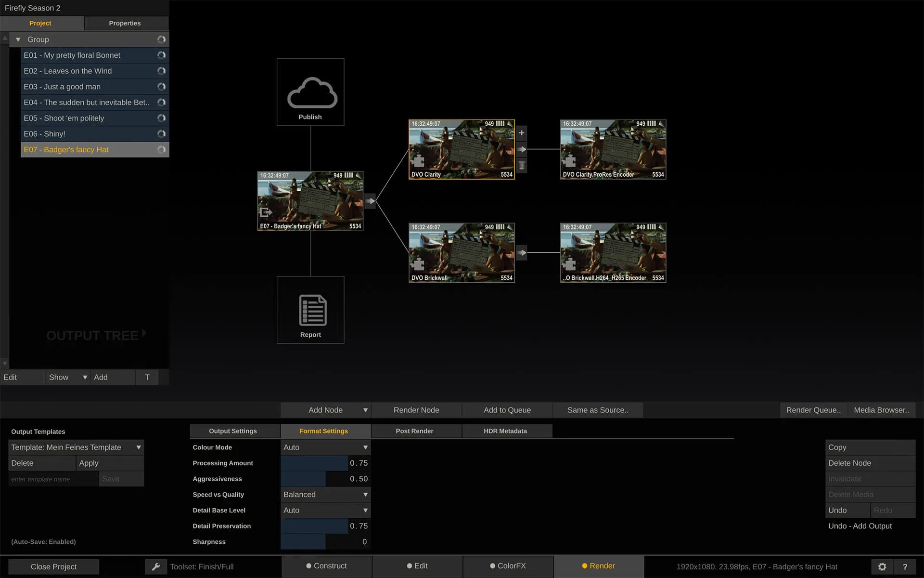
Task: Switch to the HDR Metadata tab
Action: [505, 431]
